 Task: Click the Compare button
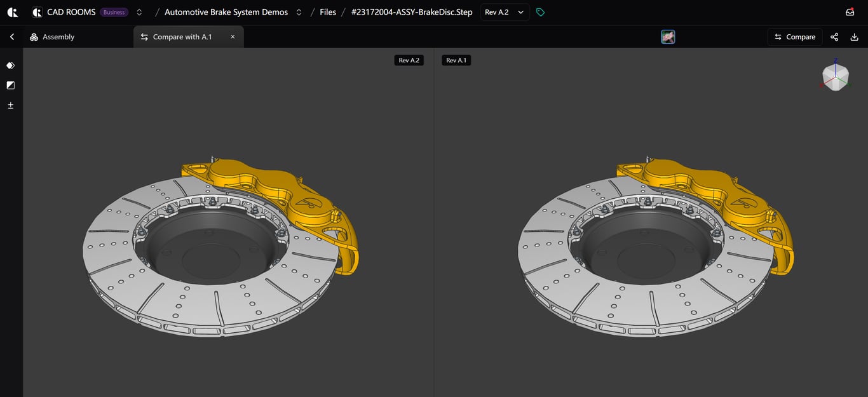[x=794, y=37]
